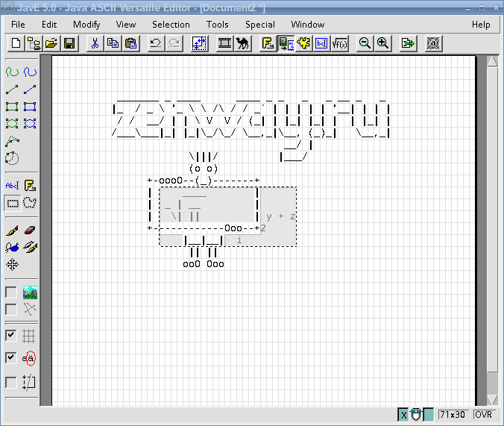Screen dimensions: 504x426
Task: Click the scrollbar up arrow
Action: tap(492, 61)
